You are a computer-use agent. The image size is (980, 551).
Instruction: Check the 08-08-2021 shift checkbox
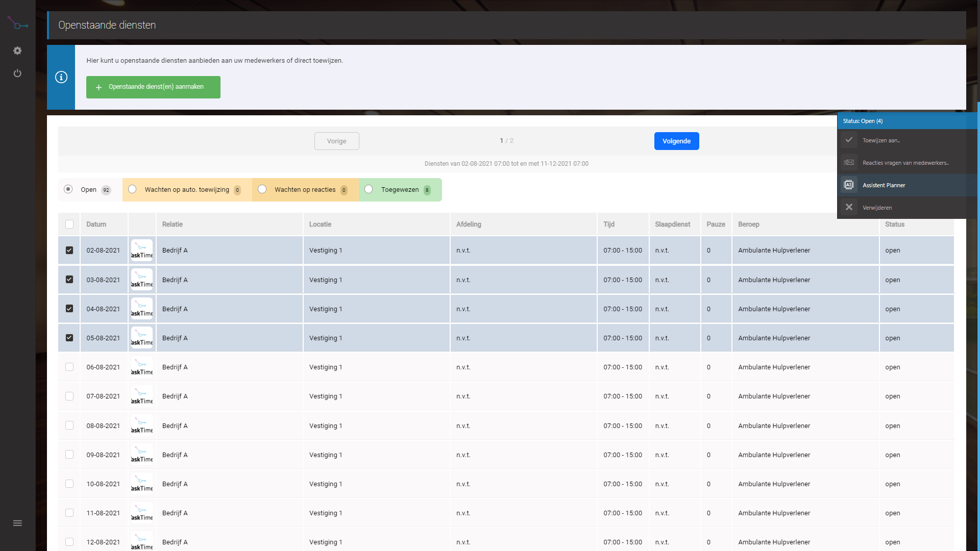(x=69, y=425)
